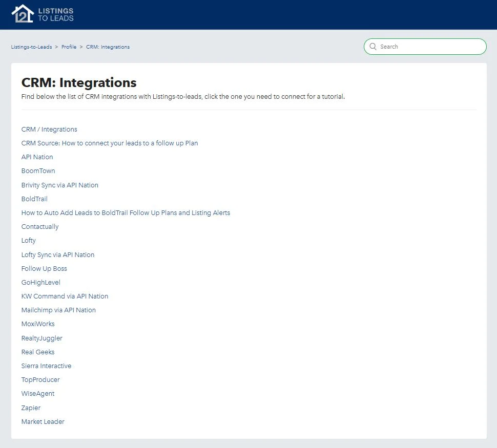Open CRM Source follow up Plan article

(110, 143)
